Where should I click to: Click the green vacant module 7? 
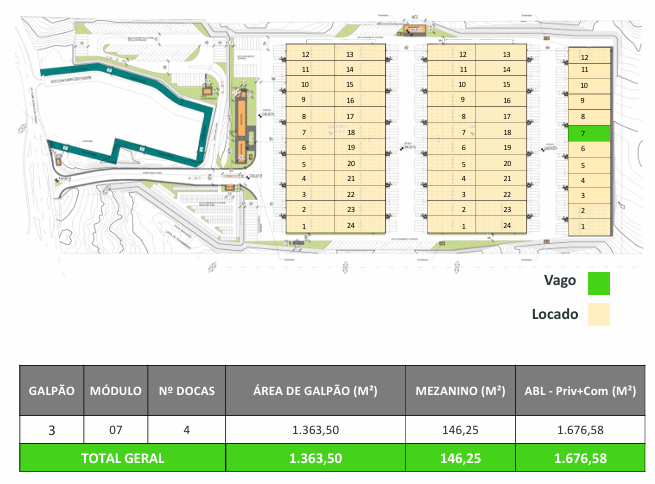583,133
